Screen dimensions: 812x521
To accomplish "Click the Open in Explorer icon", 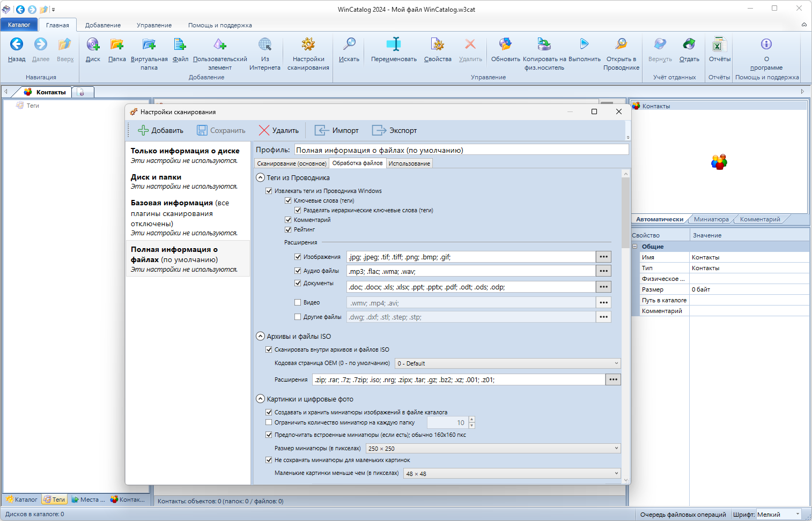I will tap(621, 45).
